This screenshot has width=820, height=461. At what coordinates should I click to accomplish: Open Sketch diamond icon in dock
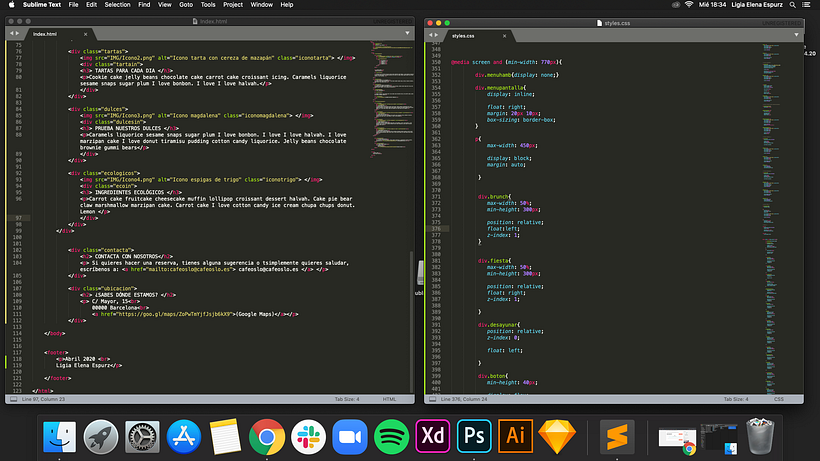point(557,436)
